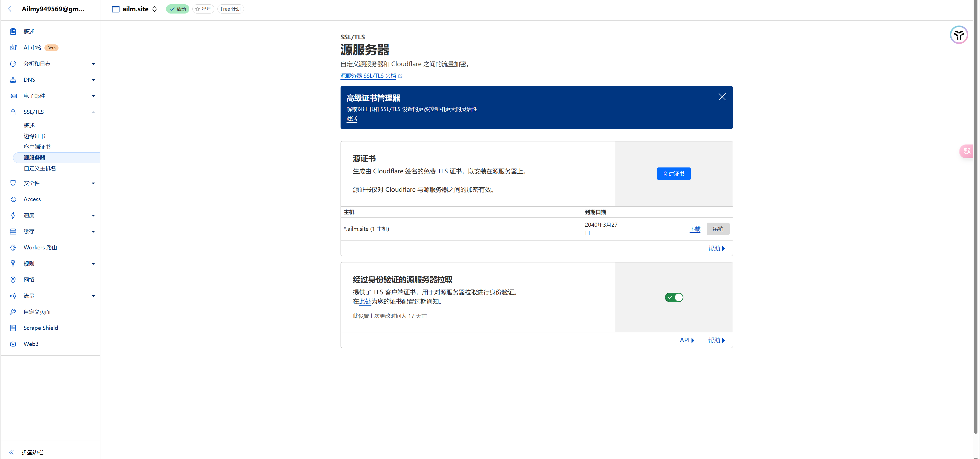Click the back arrow beside account name
This screenshot has height=459, width=980.
pos(11,9)
